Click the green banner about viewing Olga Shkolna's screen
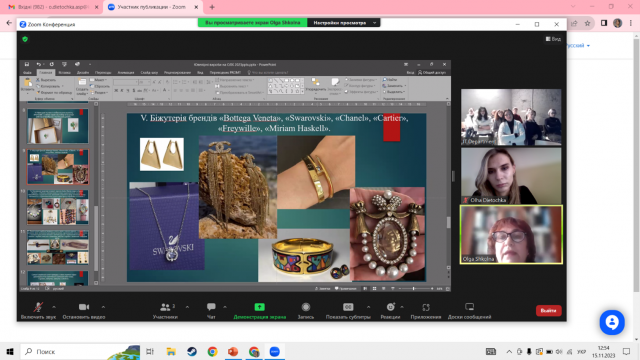 pyautogui.click(x=253, y=23)
